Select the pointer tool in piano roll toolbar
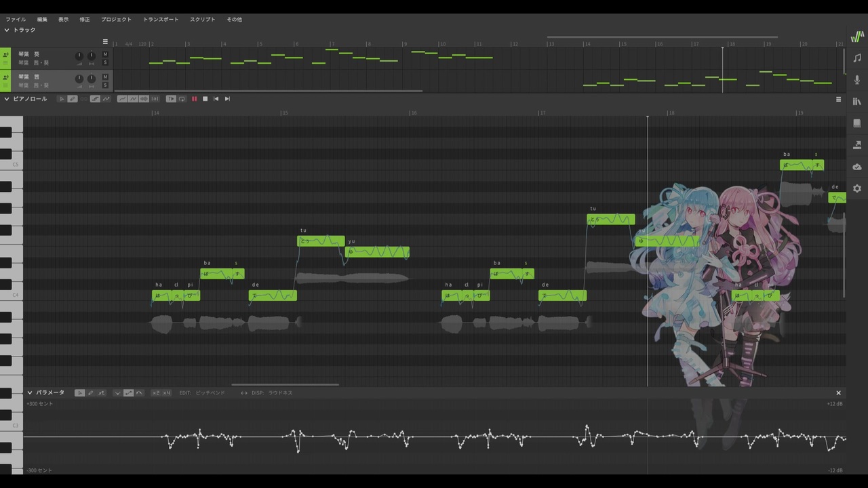This screenshot has height=488, width=868. point(62,99)
